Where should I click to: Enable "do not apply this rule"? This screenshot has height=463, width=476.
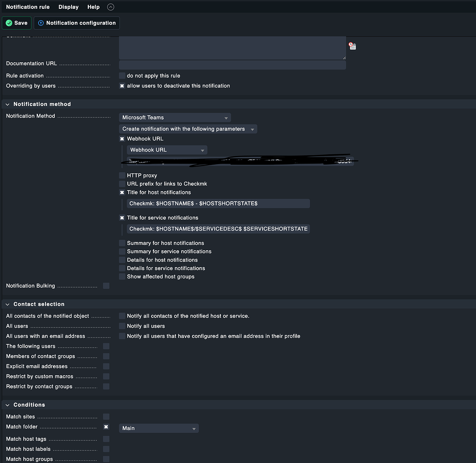coord(122,76)
